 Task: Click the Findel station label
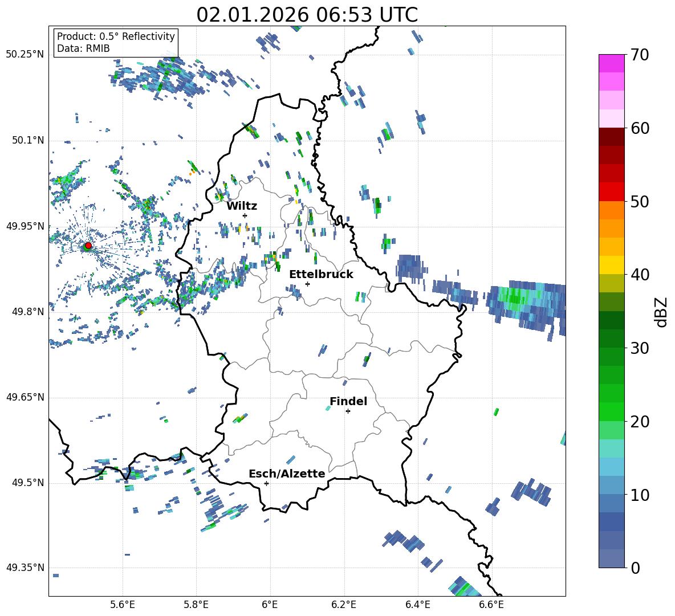coord(348,401)
